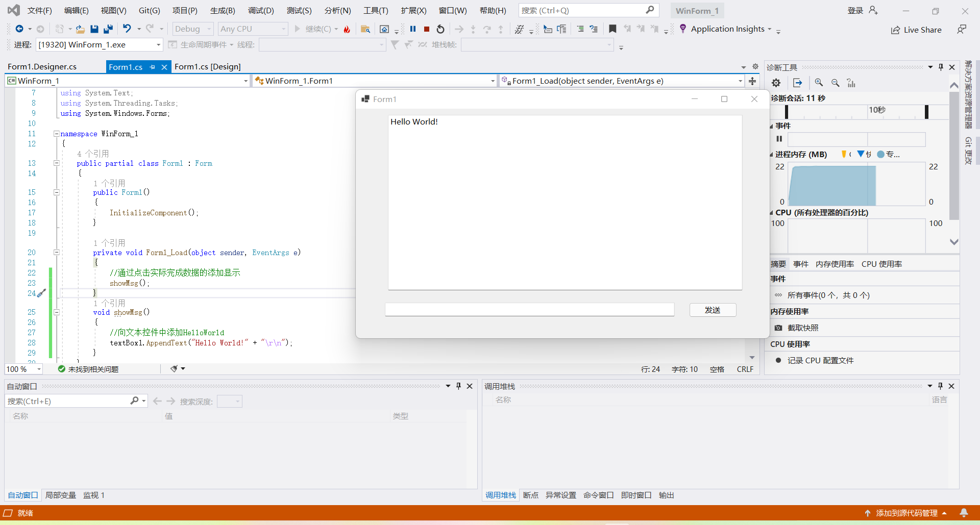Switch to Form1.Designer.cs tab
Screen dimensions: 980x525
[42, 67]
